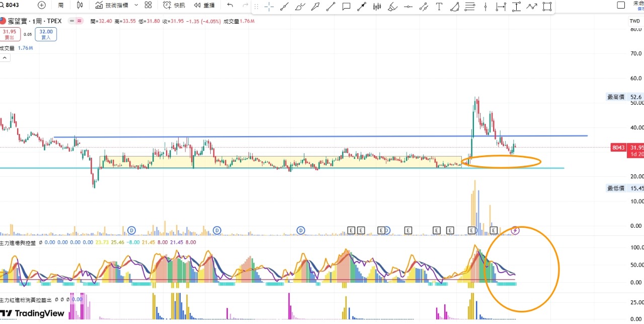Toggle the pink wave legend pill
Viewport: 644px width, 324px height.
pos(79,21)
